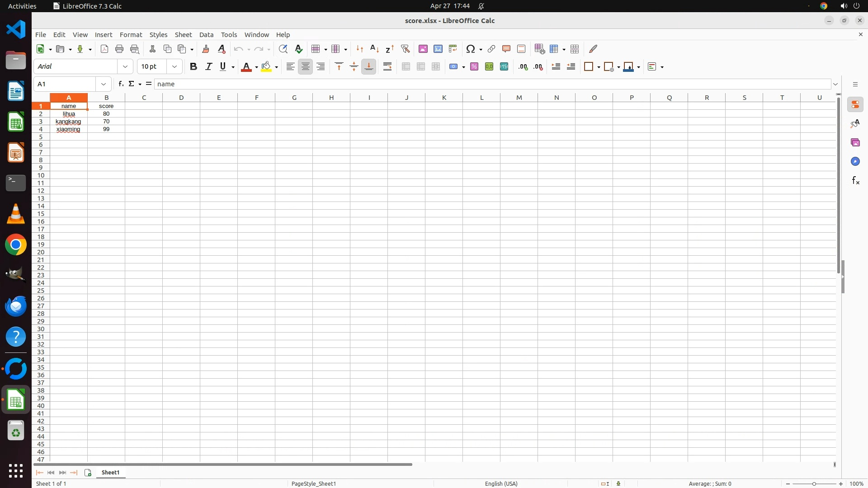Screen dimensions: 868x488
Task: Click the zoom slider in status bar
Action: [x=814, y=483]
